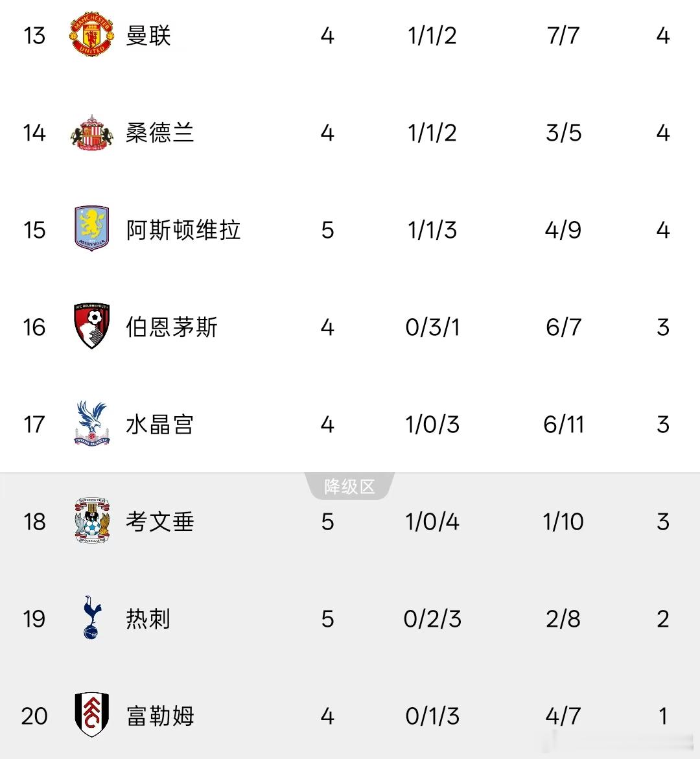Select the 阿斯顿维拉 team name
The width and height of the screenshot is (700, 759).
click(x=183, y=230)
